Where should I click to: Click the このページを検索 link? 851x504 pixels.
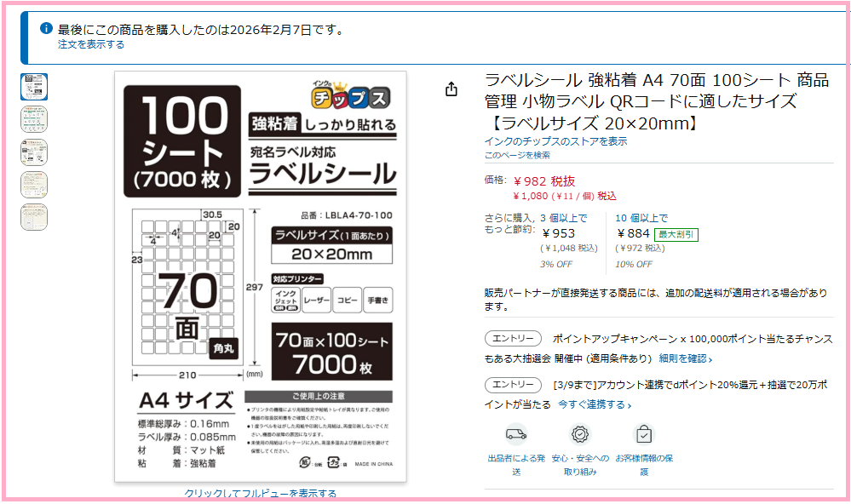(517, 155)
